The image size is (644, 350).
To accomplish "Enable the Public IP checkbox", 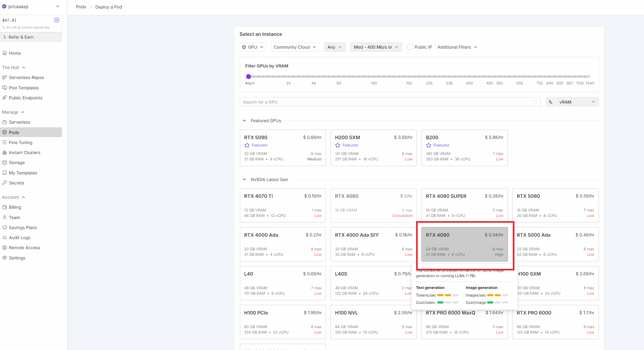I will point(410,47).
